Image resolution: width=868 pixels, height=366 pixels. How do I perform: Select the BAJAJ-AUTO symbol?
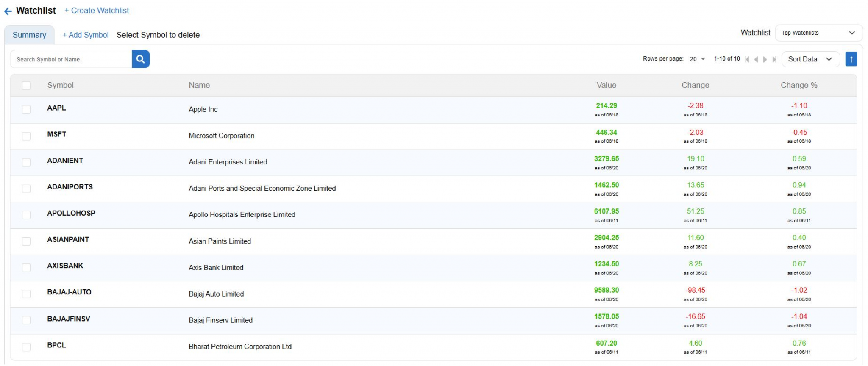point(69,292)
